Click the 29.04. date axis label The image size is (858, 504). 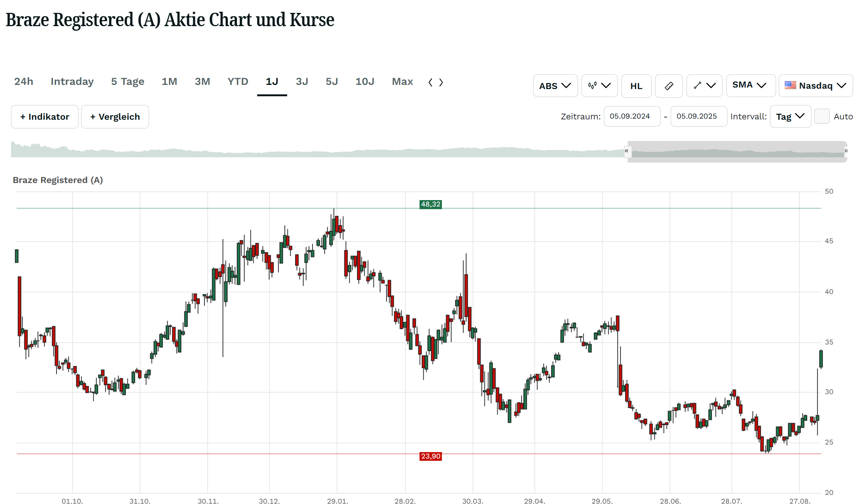pyautogui.click(x=534, y=501)
